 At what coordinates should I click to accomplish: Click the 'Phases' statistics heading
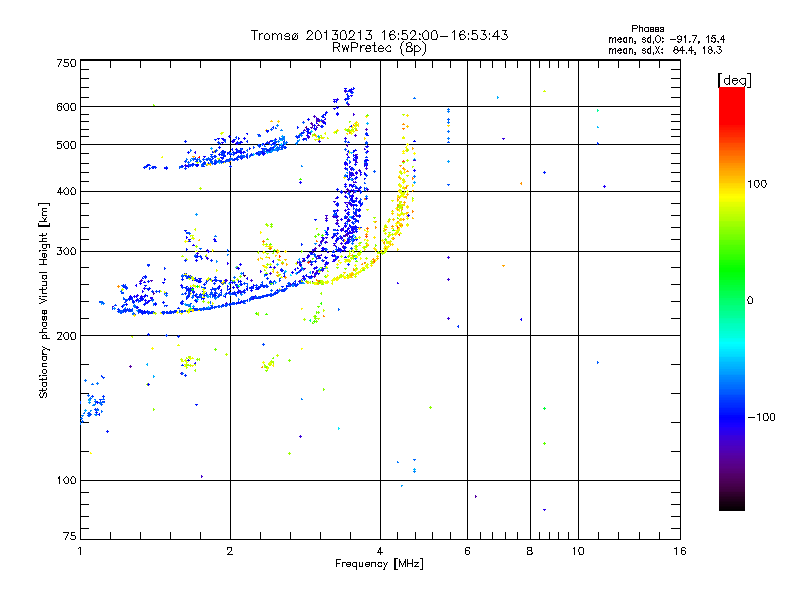click(x=647, y=29)
